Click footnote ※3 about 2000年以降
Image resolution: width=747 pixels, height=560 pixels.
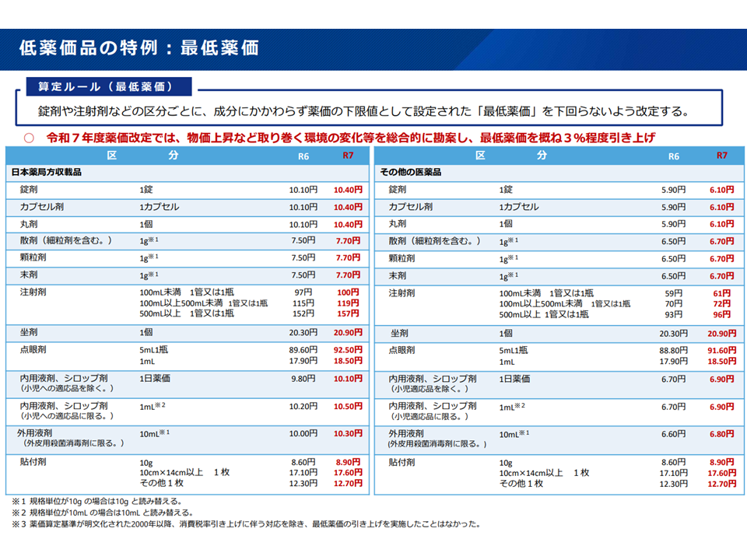[x=245, y=524]
